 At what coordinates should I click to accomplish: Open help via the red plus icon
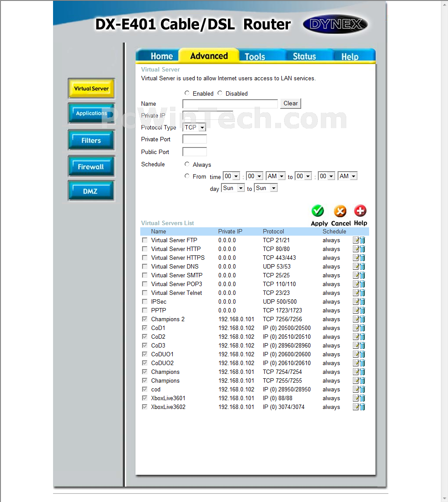point(360,211)
